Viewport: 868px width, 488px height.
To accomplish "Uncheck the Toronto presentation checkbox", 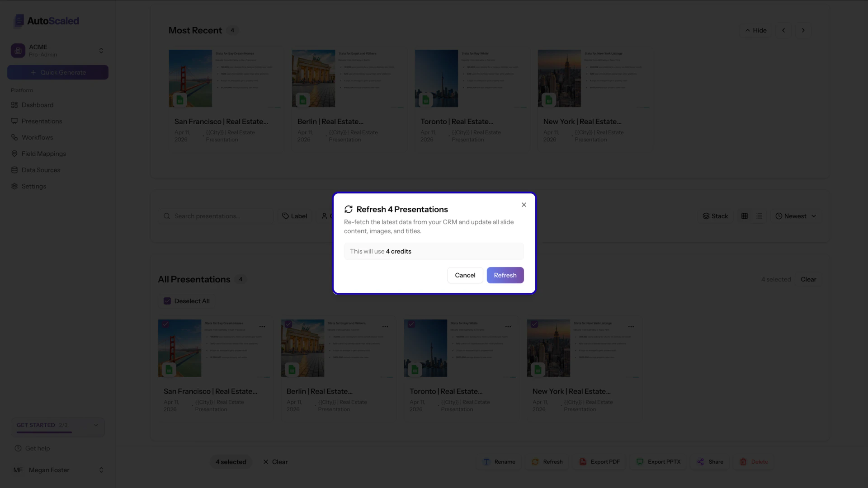I will click(x=412, y=324).
